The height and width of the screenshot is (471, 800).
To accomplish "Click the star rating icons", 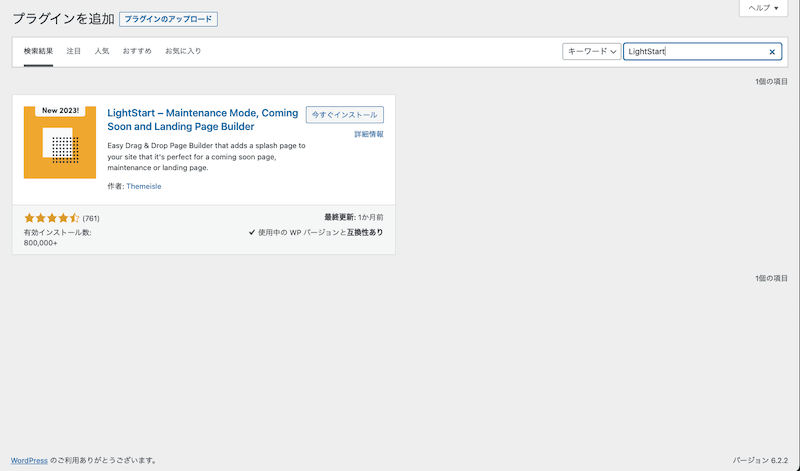I will tap(51, 218).
